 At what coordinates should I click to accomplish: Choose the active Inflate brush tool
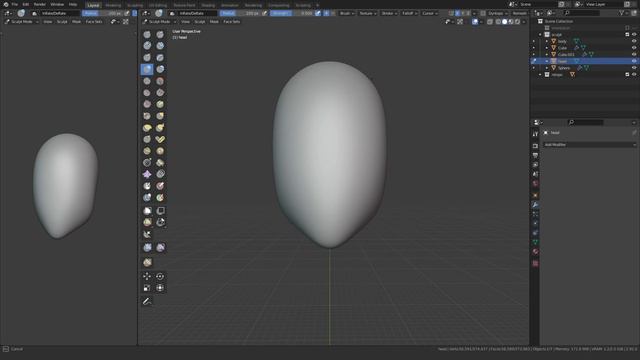(x=147, y=69)
